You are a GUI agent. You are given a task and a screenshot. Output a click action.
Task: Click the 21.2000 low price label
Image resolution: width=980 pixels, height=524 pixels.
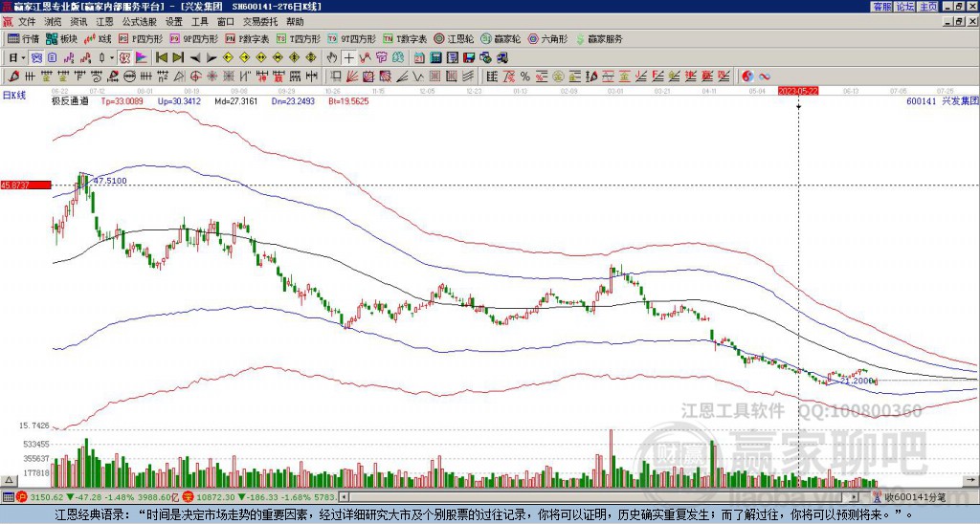857,381
